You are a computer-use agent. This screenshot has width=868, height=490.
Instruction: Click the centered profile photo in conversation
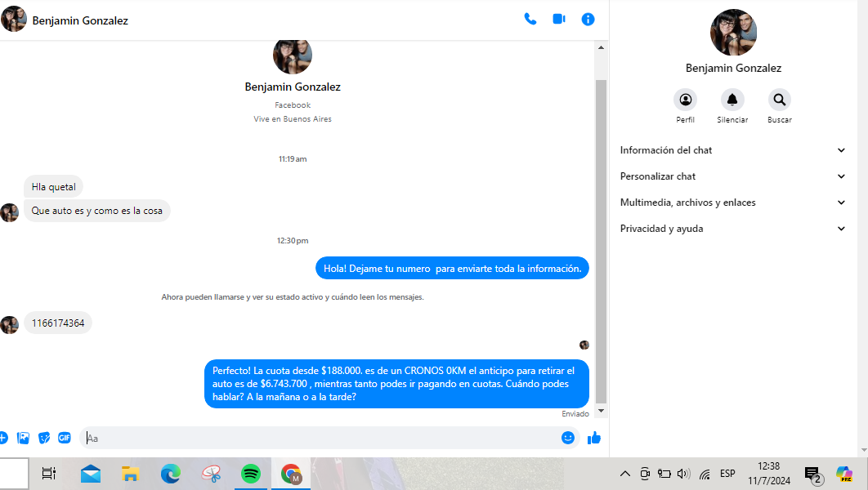[293, 56]
